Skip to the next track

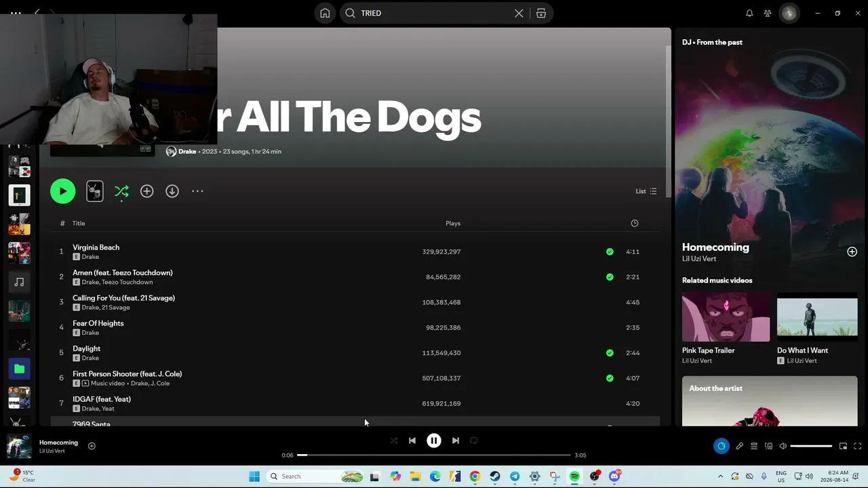(456, 441)
